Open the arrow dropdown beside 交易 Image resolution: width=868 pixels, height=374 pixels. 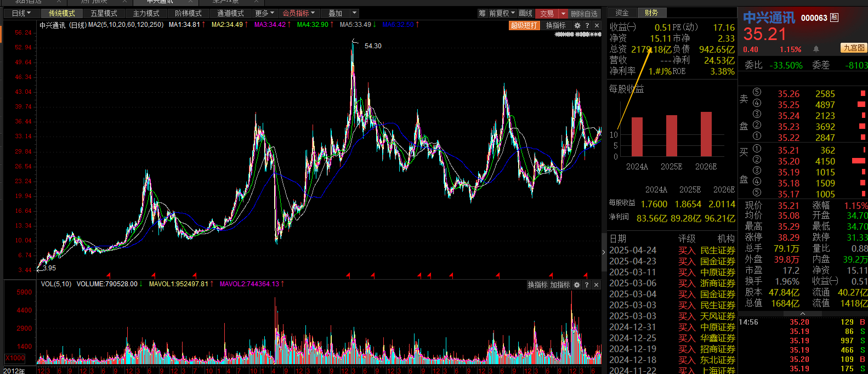click(x=563, y=13)
